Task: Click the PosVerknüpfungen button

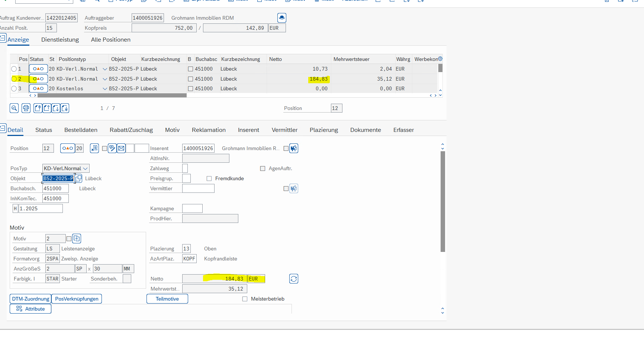Action: point(77,299)
